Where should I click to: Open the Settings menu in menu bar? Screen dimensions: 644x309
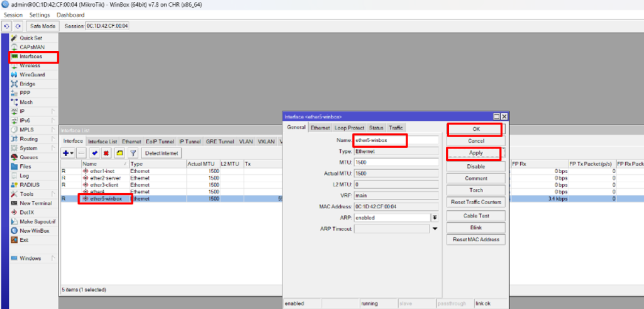pos(40,14)
